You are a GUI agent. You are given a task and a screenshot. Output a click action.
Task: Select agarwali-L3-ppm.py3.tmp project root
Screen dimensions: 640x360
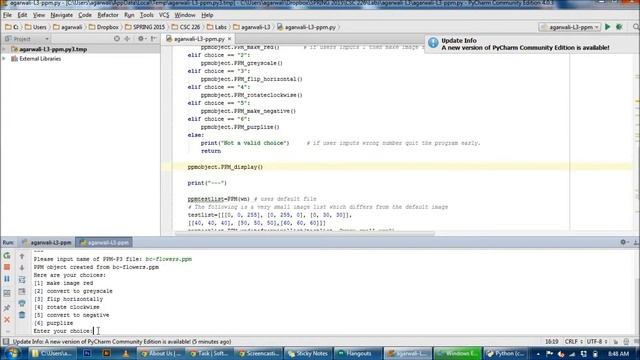[x=53, y=49]
